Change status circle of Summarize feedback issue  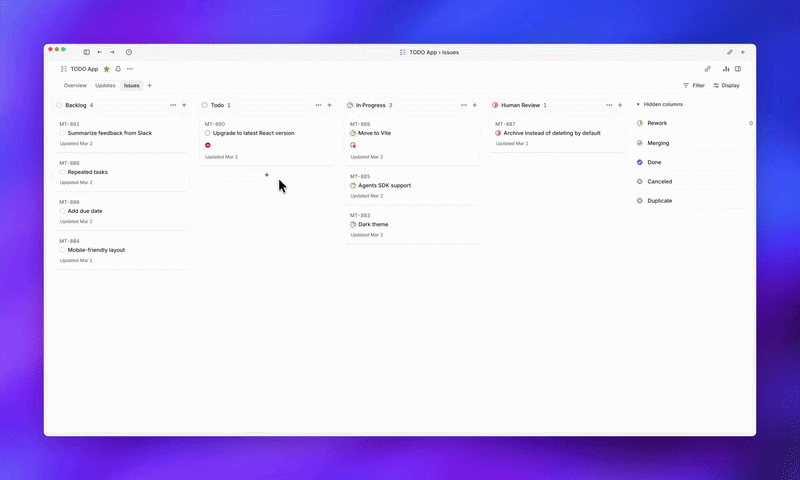click(62, 133)
